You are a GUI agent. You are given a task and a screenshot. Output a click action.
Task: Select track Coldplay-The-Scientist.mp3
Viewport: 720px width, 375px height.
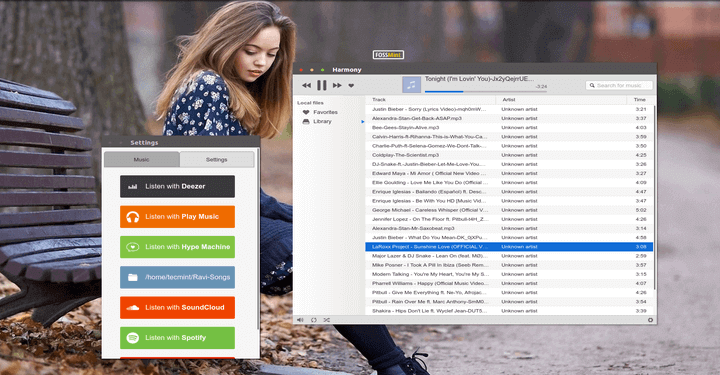(x=509, y=155)
